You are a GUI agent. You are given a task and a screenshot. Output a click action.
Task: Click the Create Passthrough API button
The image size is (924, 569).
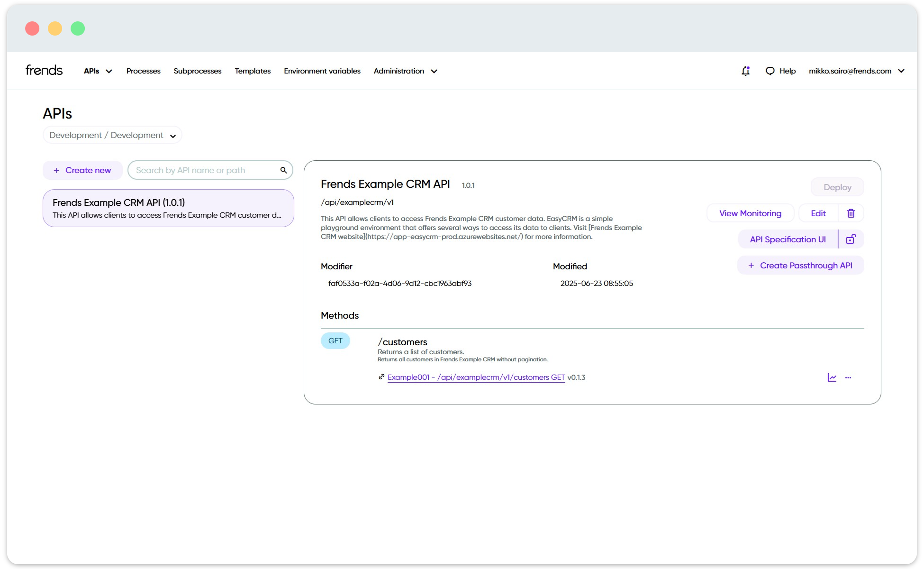(x=800, y=266)
